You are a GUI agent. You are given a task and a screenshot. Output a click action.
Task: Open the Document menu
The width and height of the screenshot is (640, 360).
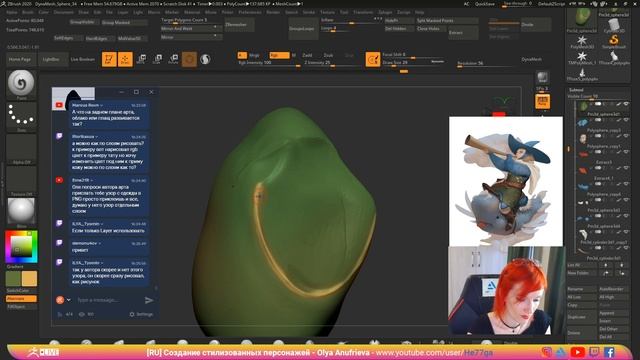pos(64,12)
